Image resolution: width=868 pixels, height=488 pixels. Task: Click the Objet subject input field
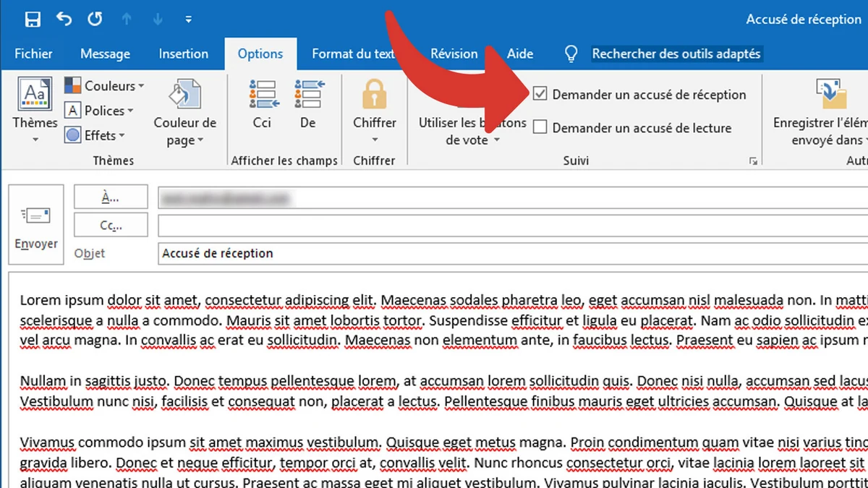tap(506, 254)
